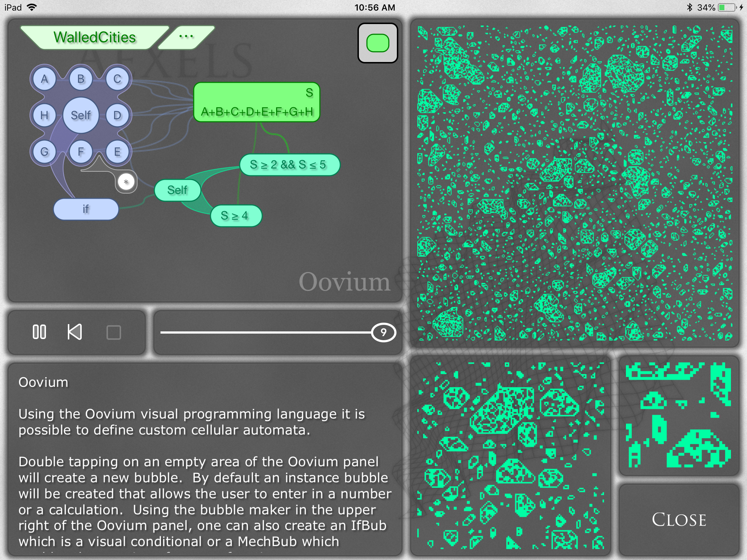Tap the 10:56 AM clock

pos(375,8)
